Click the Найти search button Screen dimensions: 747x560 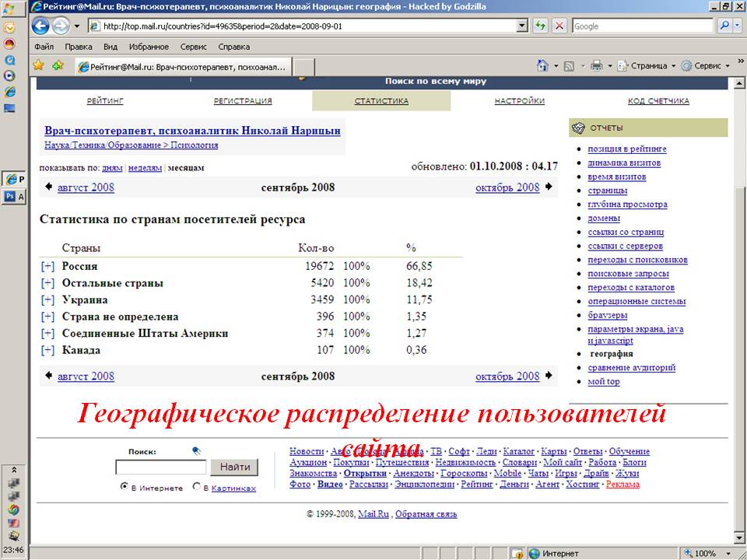[234, 467]
